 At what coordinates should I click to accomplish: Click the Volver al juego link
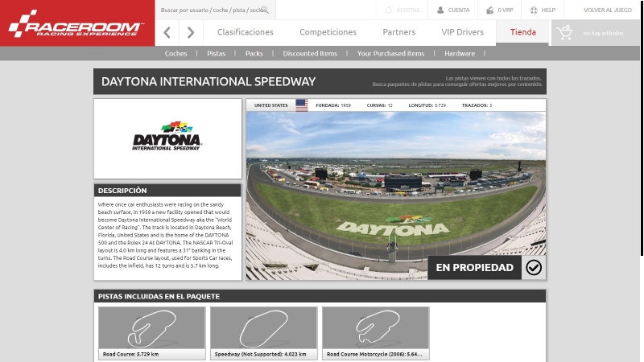click(x=608, y=10)
